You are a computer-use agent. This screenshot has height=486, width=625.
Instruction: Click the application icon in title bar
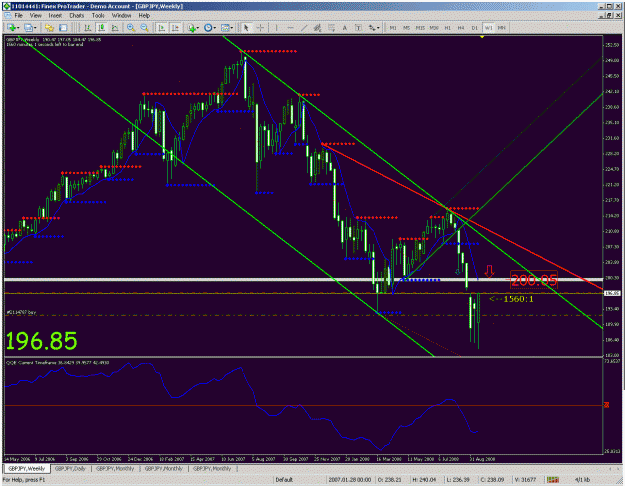click(7, 6)
